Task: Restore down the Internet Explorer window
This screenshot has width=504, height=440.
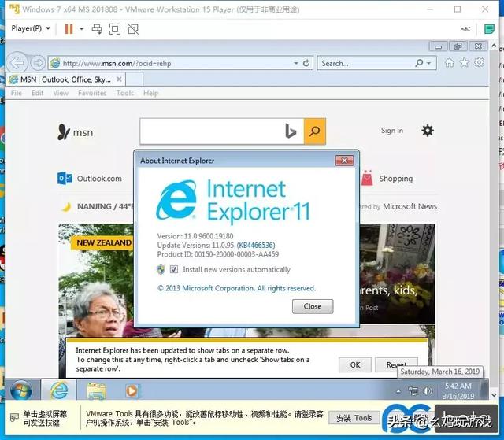Action: pos(458,46)
